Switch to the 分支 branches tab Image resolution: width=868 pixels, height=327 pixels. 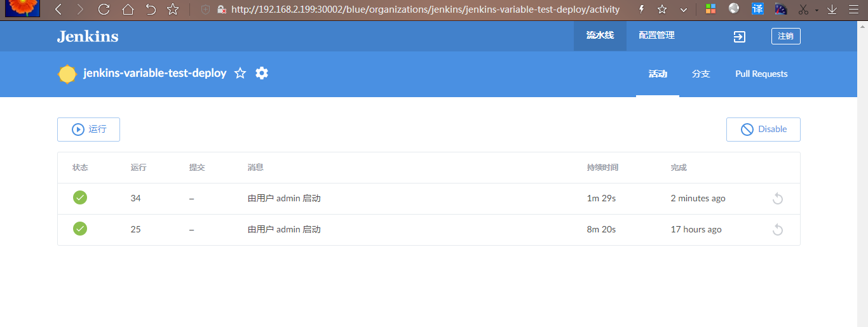point(701,74)
